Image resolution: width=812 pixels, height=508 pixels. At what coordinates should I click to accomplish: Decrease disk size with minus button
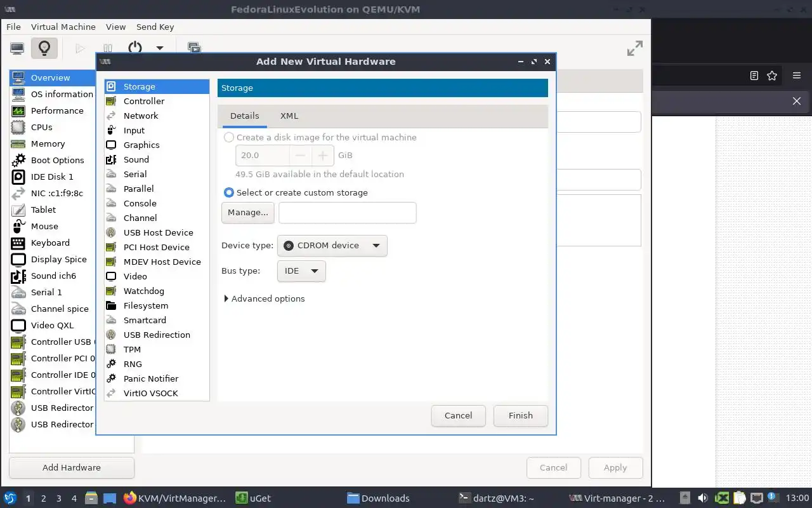coord(301,155)
